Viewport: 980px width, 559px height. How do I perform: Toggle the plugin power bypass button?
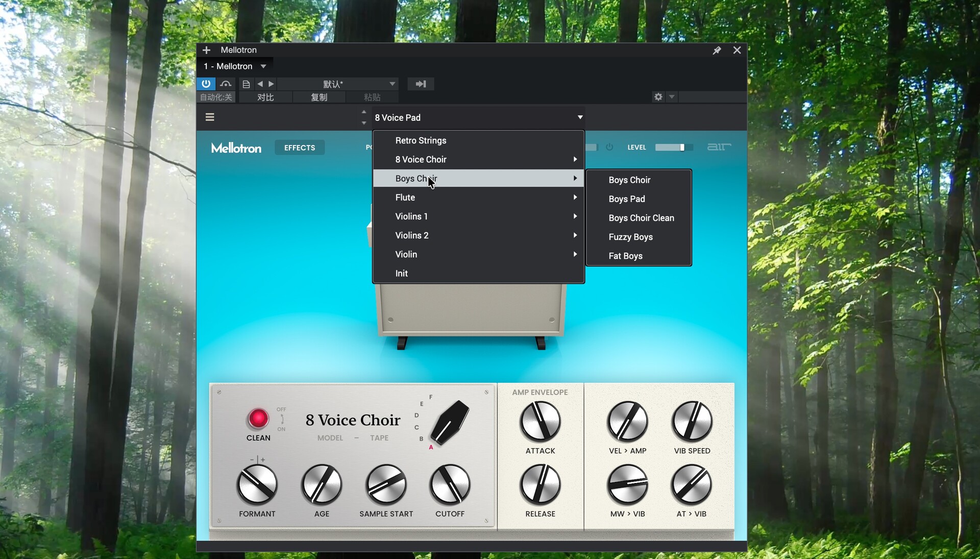click(x=206, y=84)
